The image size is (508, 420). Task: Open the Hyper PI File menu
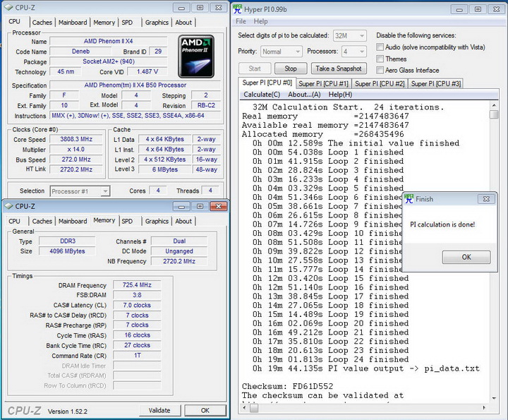coord(241,21)
